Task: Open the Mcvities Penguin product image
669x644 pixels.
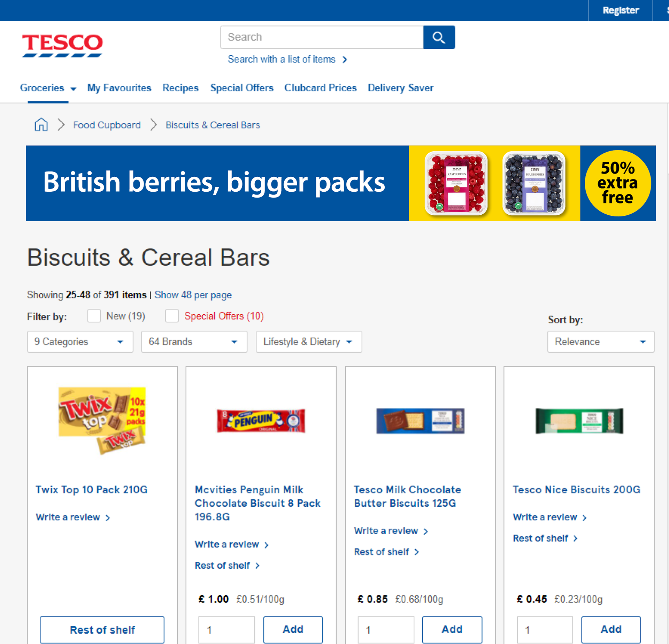Action: (x=261, y=421)
